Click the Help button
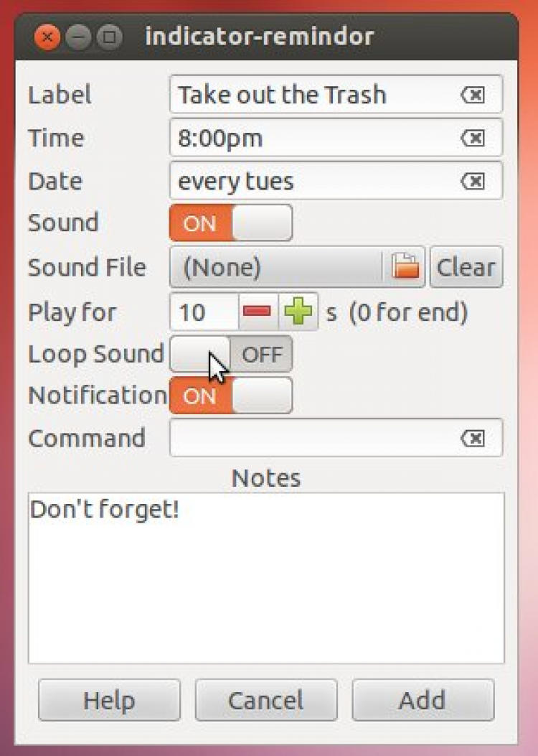 (x=109, y=700)
